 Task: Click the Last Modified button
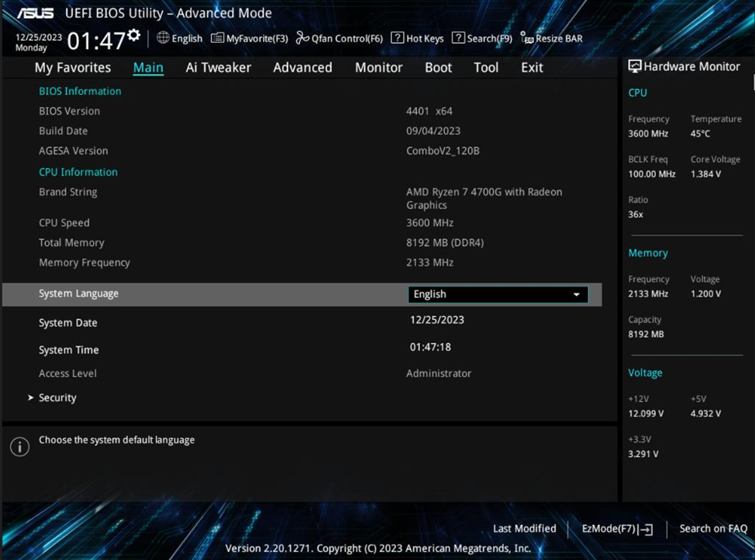click(524, 529)
